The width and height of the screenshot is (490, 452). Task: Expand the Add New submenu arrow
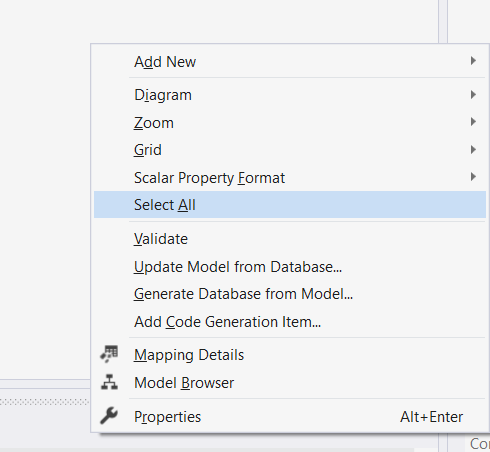point(473,61)
